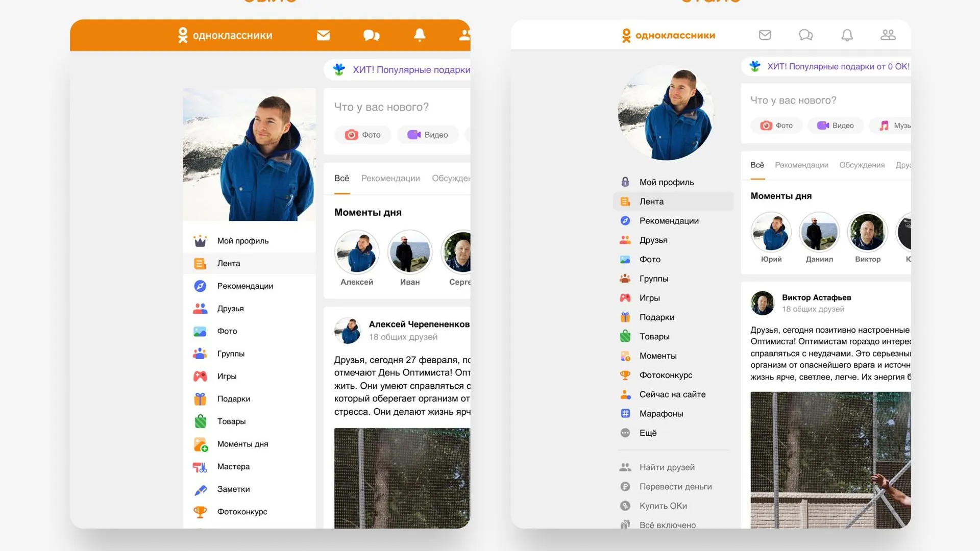Switch to Рекомендации tab in the new design feed
The image size is (980, 551).
[801, 165]
